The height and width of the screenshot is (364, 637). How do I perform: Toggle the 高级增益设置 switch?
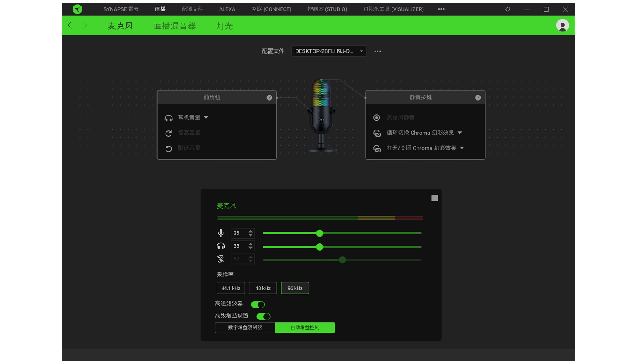(263, 316)
